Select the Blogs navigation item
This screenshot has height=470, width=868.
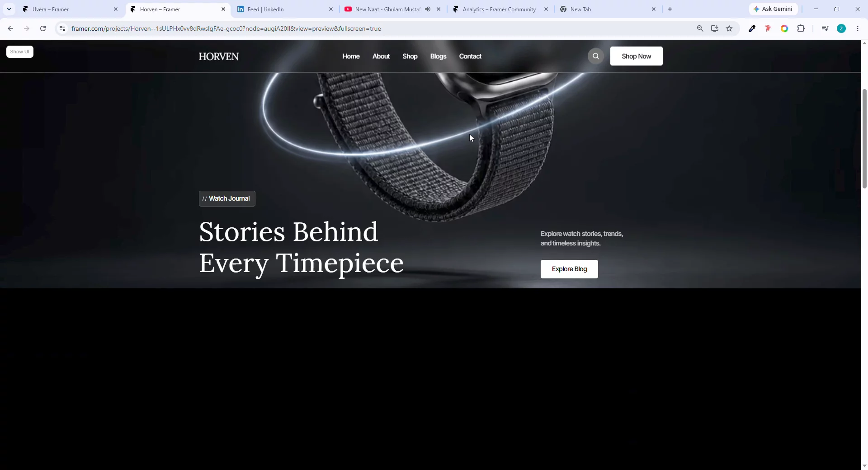coord(438,56)
